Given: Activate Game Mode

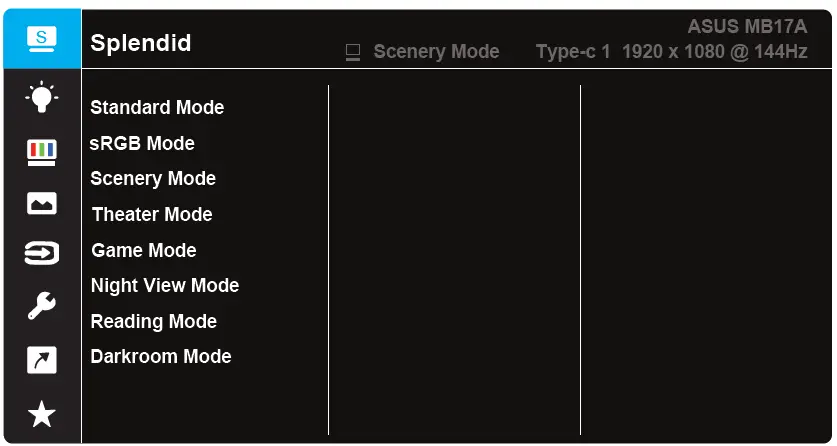Looking at the screenshot, I should click(x=144, y=251).
